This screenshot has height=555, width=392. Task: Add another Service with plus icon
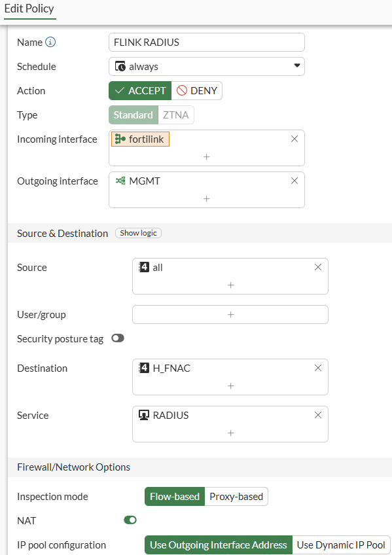230,433
